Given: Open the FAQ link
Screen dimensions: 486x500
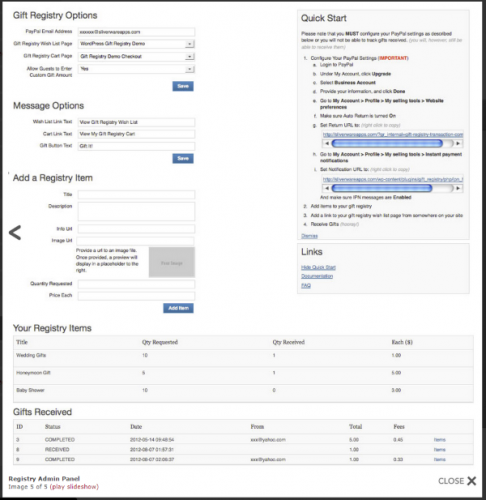Looking at the screenshot, I should tap(306, 286).
